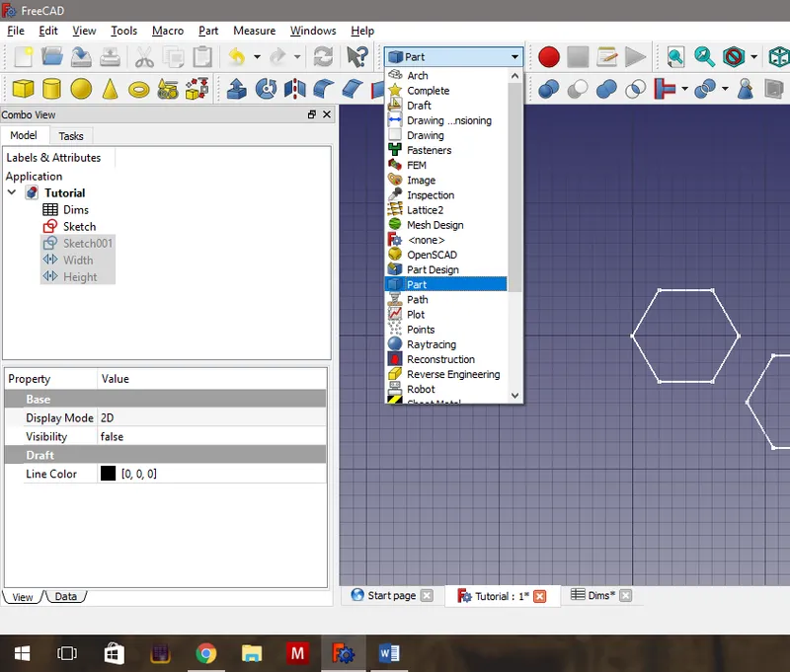Select Part Design from the workbench list
This screenshot has height=672, width=790.
tap(435, 269)
